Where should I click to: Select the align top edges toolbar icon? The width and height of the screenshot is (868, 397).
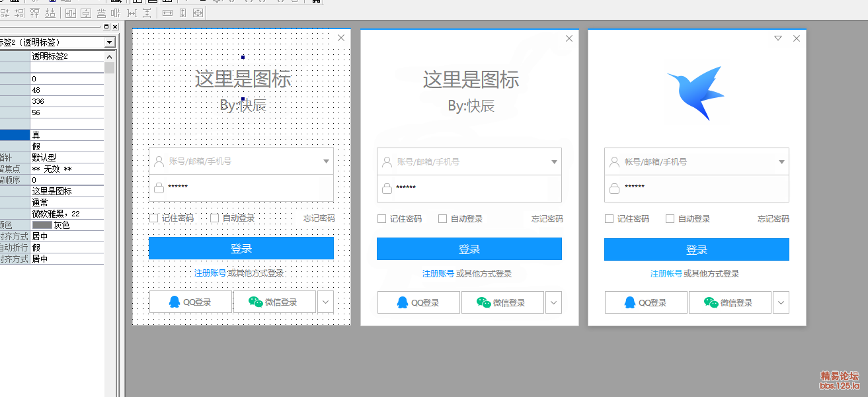(34, 13)
